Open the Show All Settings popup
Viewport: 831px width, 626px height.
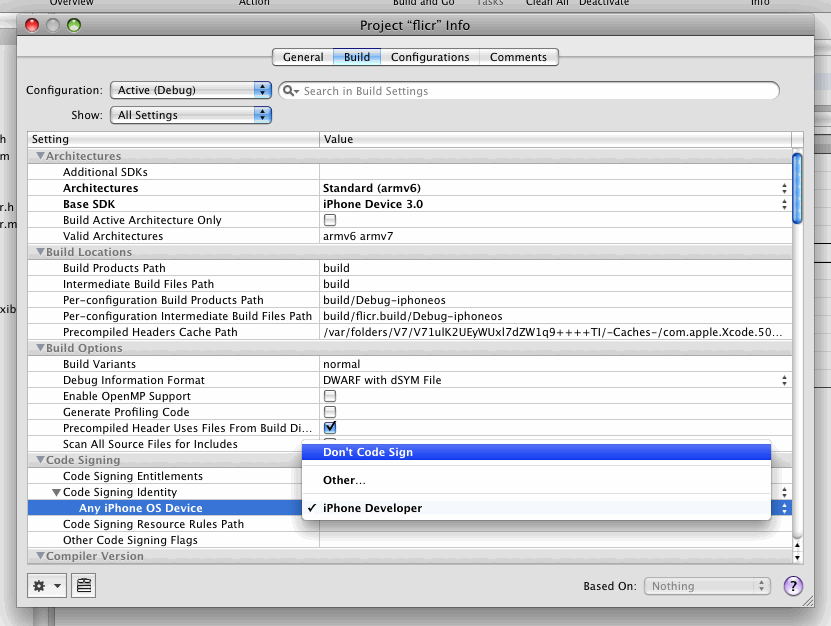[x=191, y=115]
